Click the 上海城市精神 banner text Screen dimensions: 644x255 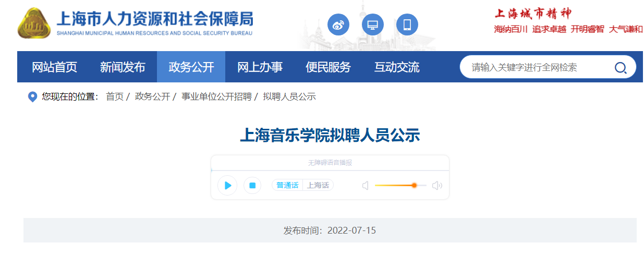click(x=532, y=14)
